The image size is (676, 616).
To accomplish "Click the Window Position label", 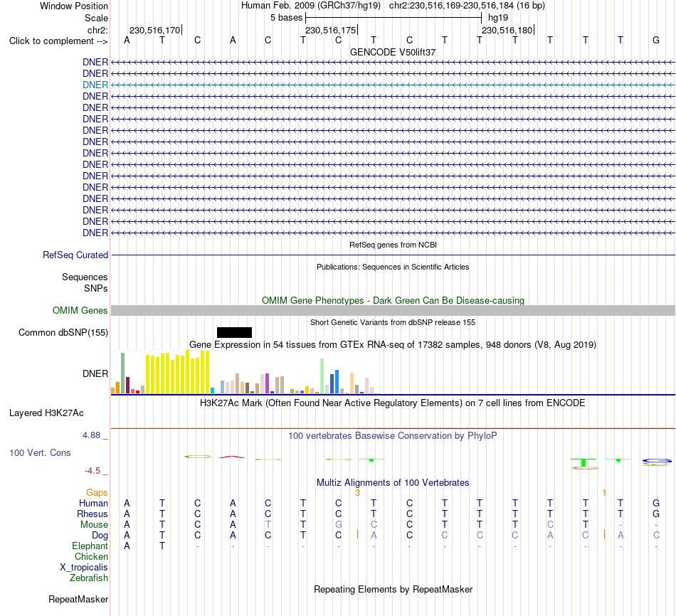I will (x=74, y=6).
